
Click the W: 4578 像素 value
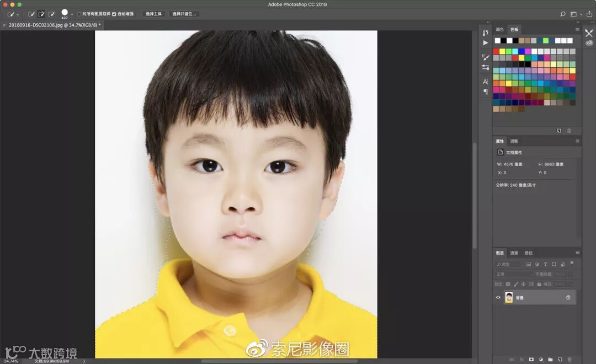510,164
